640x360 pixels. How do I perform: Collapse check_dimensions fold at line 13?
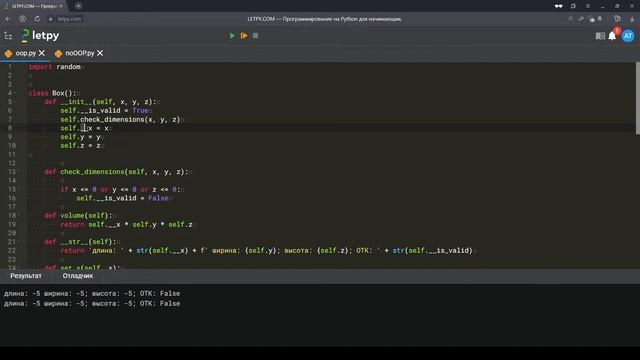coord(18,172)
